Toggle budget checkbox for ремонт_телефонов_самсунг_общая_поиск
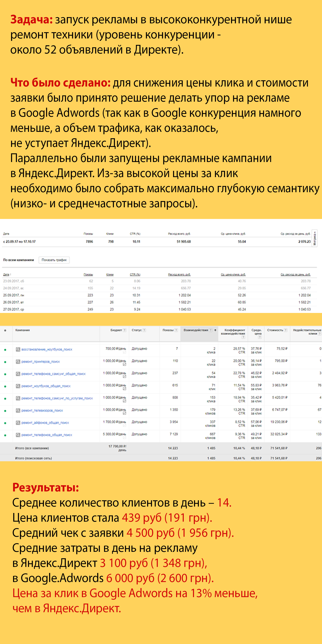Screen dimensions: 322x644 point(125,377)
